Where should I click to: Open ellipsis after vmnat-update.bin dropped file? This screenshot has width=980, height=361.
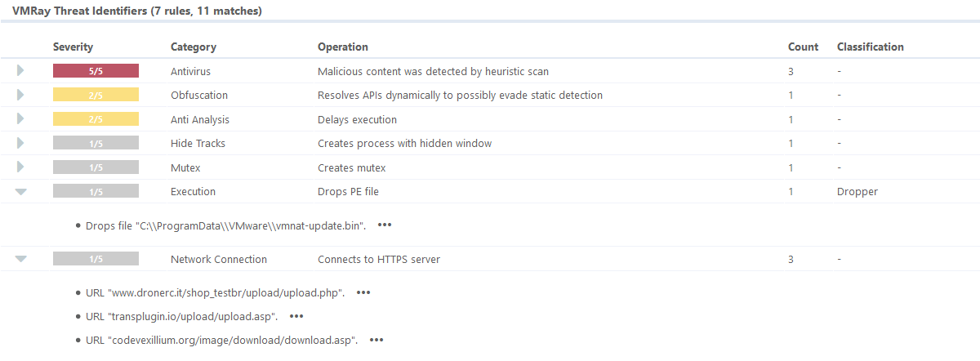click(x=385, y=225)
